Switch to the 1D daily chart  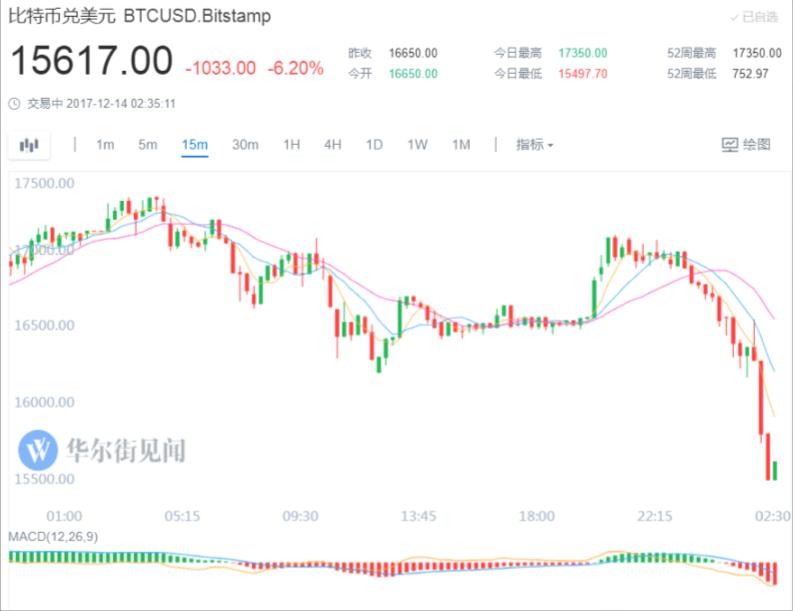(x=374, y=145)
